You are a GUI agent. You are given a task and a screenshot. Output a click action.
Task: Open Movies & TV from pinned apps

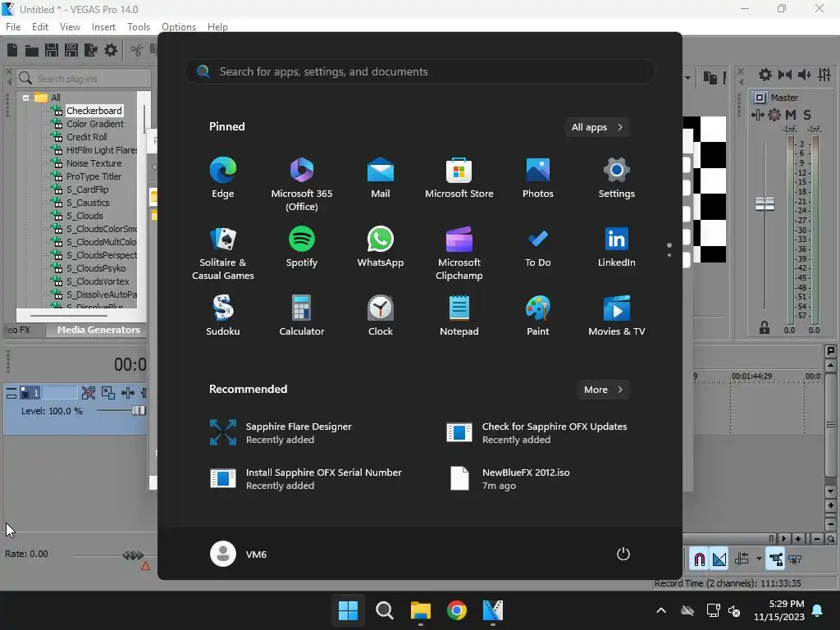click(617, 316)
